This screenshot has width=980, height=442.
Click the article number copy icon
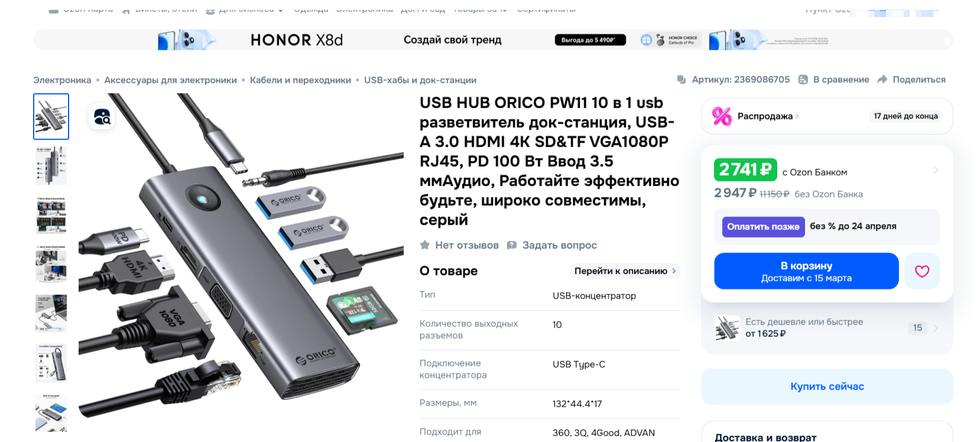tap(682, 80)
